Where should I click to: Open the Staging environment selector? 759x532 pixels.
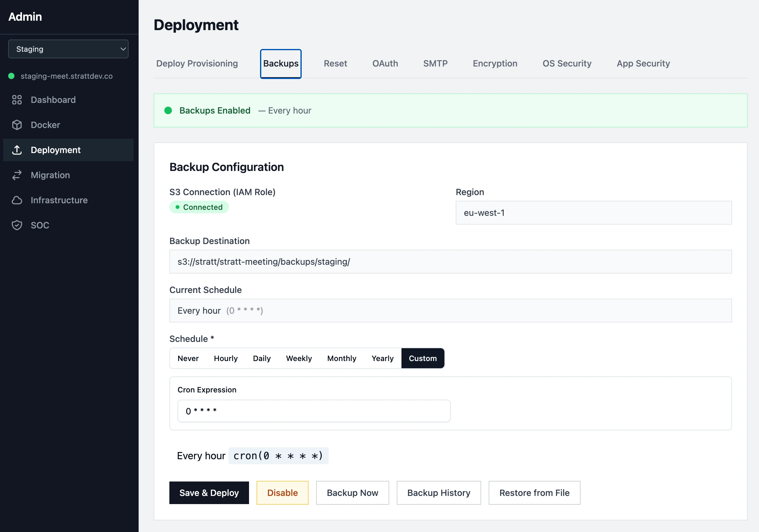coord(68,49)
